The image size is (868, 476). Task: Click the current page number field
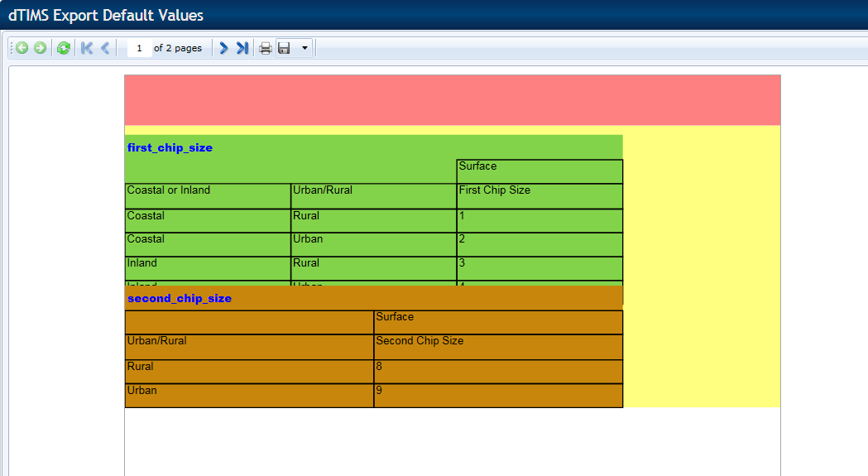coord(140,48)
